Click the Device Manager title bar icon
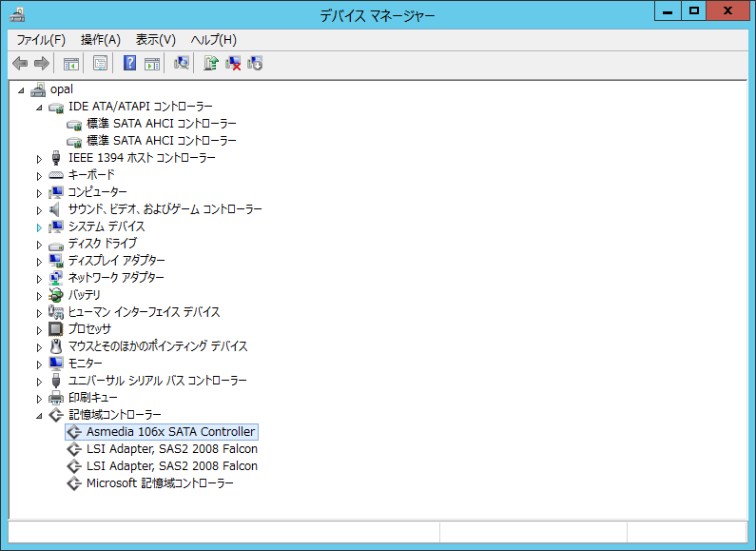 (x=17, y=15)
